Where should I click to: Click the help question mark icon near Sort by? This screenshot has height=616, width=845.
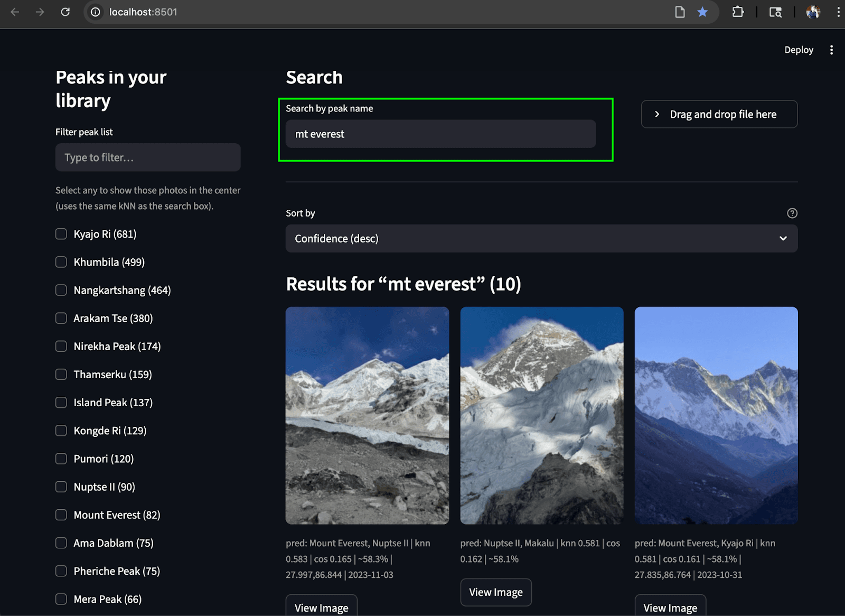pyautogui.click(x=792, y=213)
